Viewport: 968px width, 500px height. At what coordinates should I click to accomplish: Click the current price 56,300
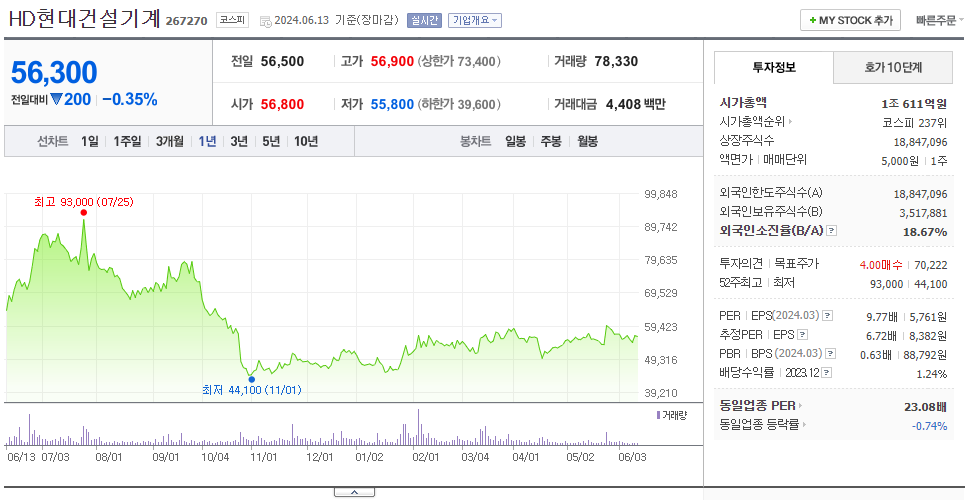pos(54,73)
